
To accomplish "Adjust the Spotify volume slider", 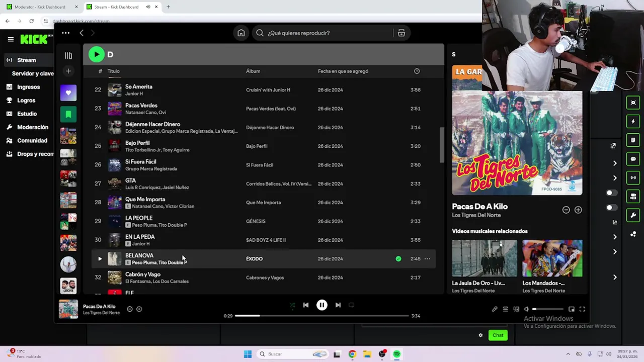I will click(x=547, y=309).
